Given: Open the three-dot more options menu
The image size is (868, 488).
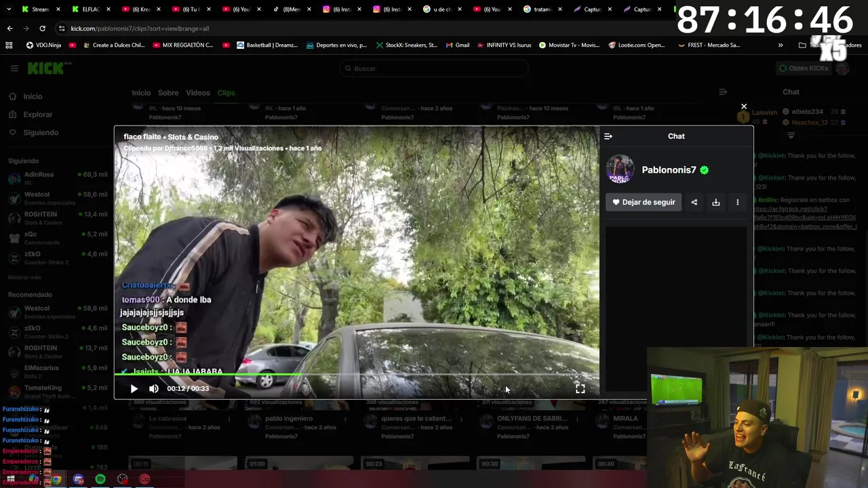Looking at the screenshot, I should [738, 202].
